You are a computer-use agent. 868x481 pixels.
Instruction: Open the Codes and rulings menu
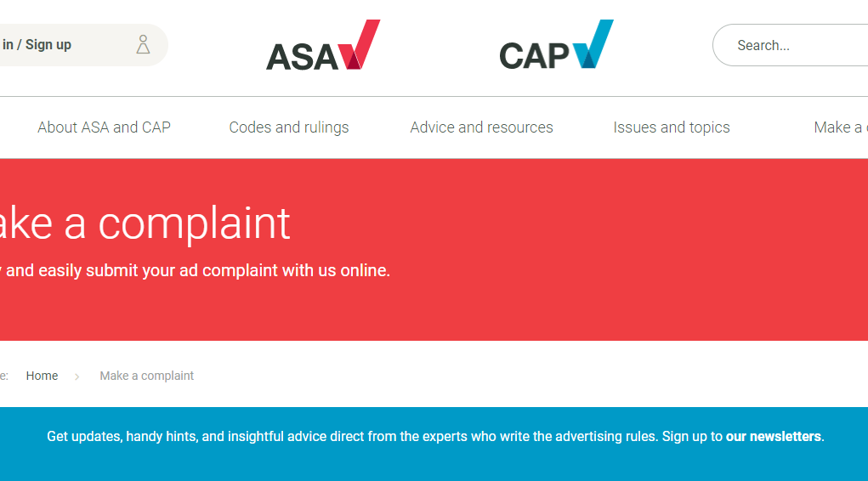pos(289,127)
